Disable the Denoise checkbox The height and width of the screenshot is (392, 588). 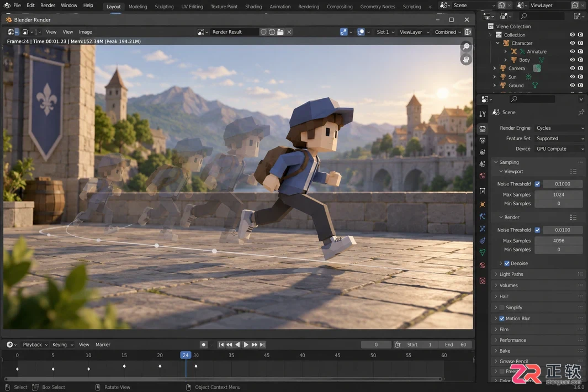pyautogui.click(x=507, y=263)
